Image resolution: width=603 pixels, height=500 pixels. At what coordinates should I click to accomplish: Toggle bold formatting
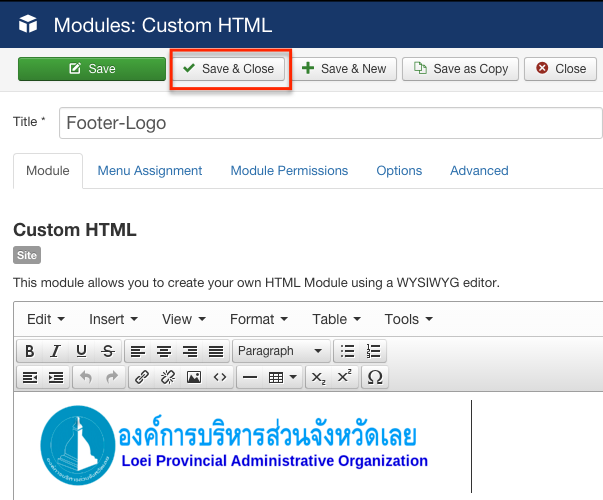coord(30,351)
